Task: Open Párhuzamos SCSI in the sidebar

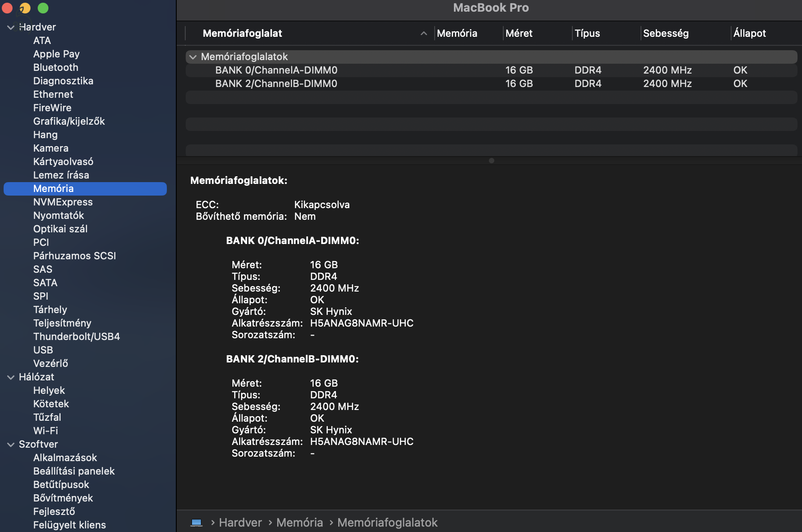Action: click(74, 256)
